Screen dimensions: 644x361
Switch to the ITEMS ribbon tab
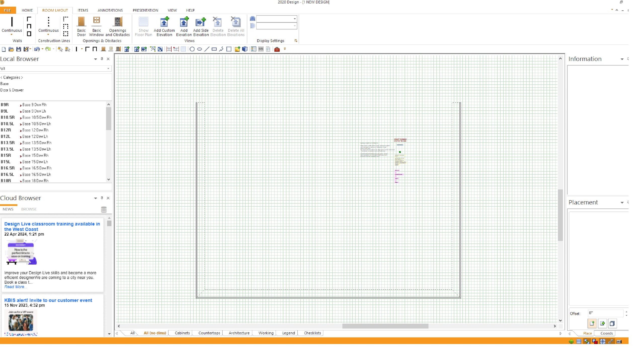coord(83,10)
